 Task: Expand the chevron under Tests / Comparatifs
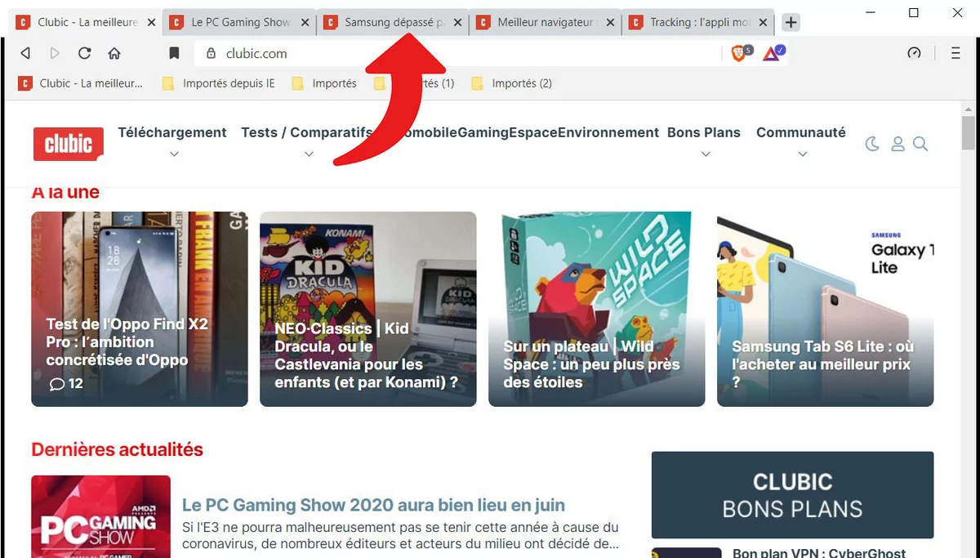(x=309, y=154)
